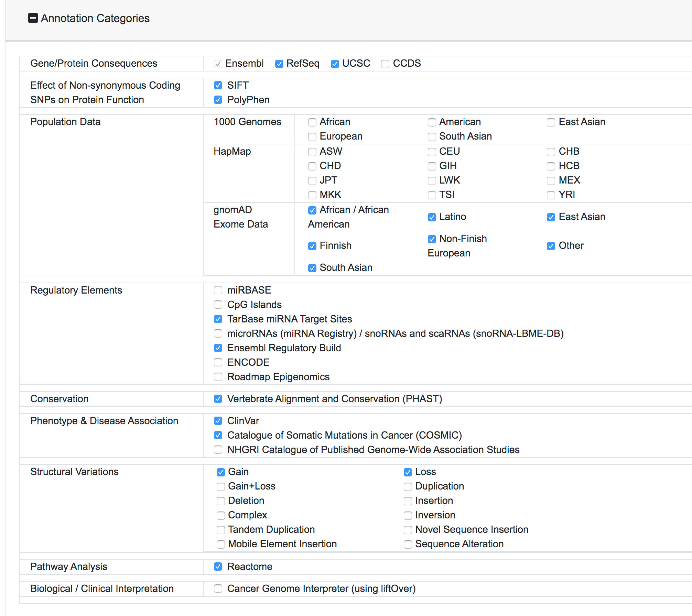The width and height of the screenshot is (692, 616).
Task: Disable gnomAD Finnish checkbox
Action: pos(312,246)
